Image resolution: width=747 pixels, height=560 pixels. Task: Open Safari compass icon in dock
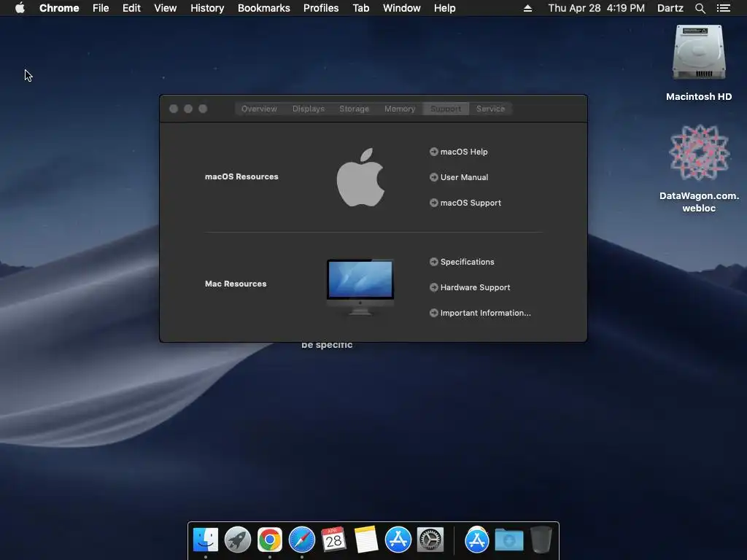coord(301,540)
